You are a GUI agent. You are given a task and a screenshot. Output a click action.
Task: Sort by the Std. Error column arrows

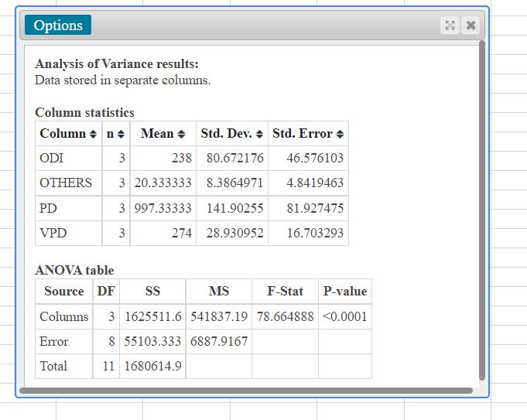point(340,134)
